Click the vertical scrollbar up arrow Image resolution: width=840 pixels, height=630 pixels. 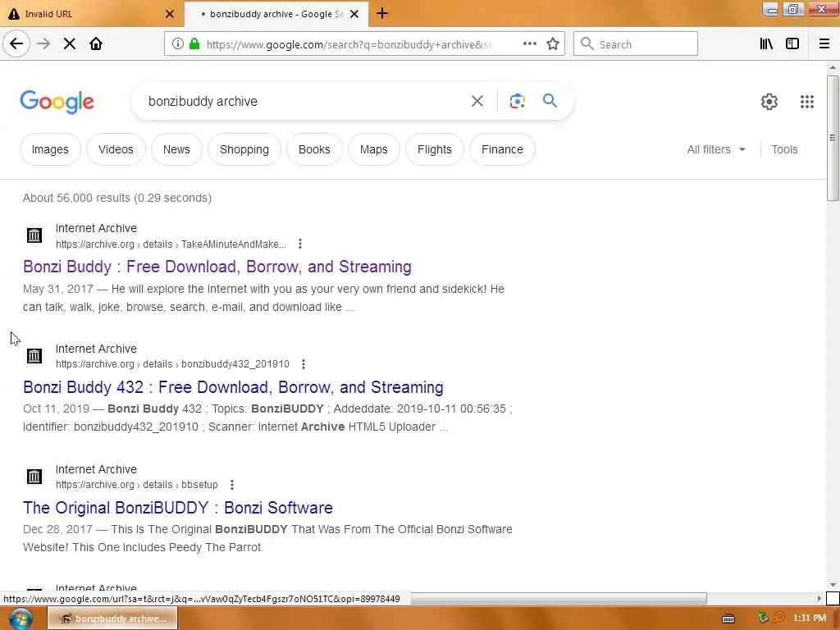[x=833, y=67]
